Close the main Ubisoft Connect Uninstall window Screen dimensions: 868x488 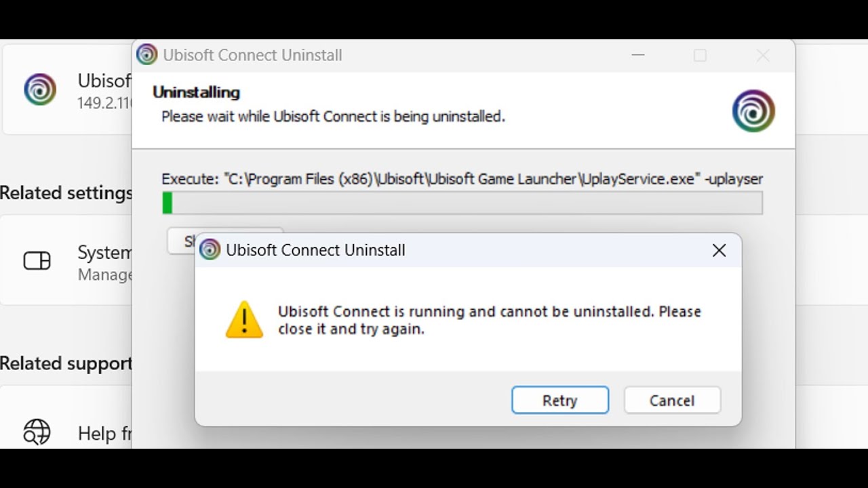coord(763,56)
